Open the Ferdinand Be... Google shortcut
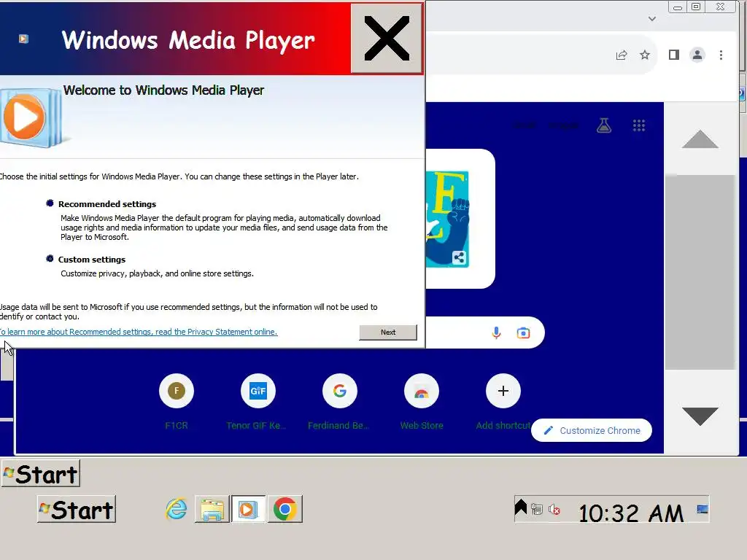 pyautogui.click(x=340, y=391)
